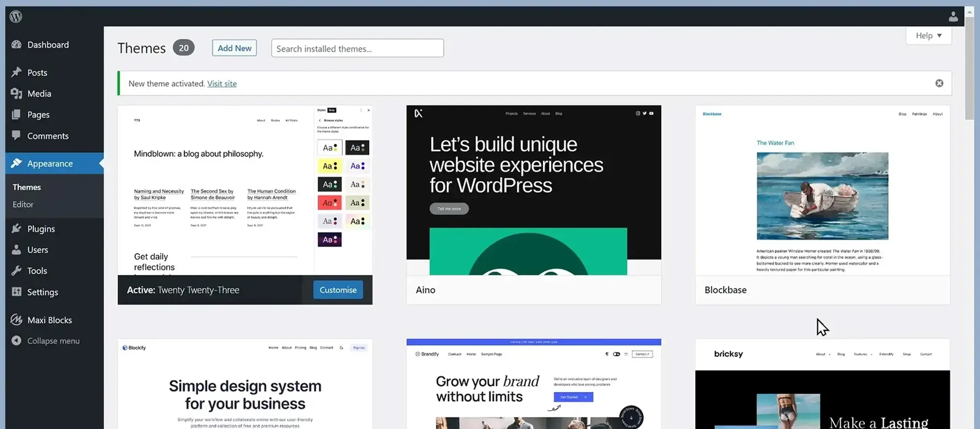Click the Users person icon
This screenshot has height=429, width=980.
[16, 250]
